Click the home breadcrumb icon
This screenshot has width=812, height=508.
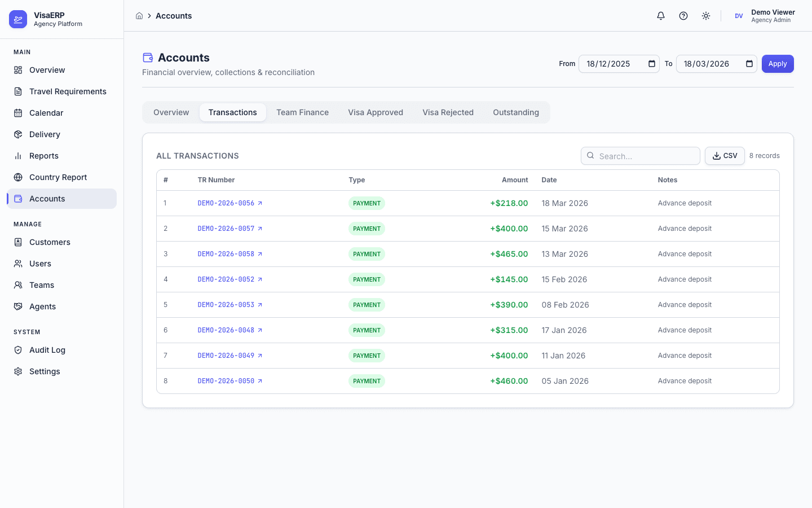pos(139,16)
